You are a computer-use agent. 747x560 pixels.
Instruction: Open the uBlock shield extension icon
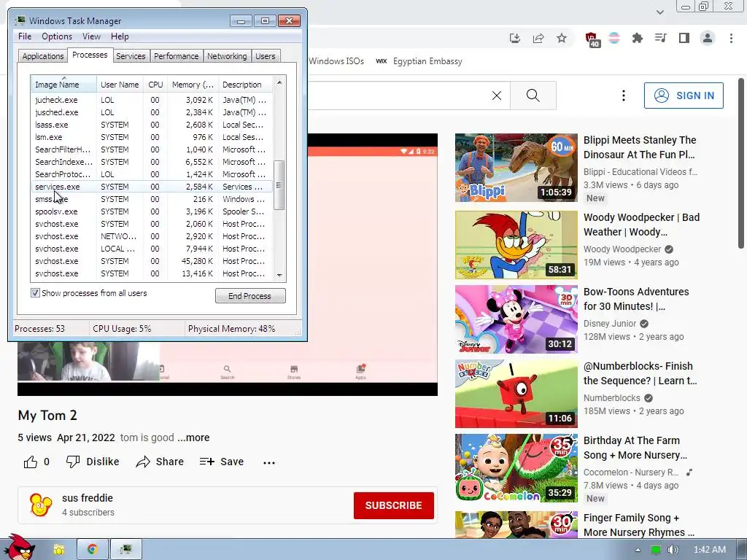592,39
